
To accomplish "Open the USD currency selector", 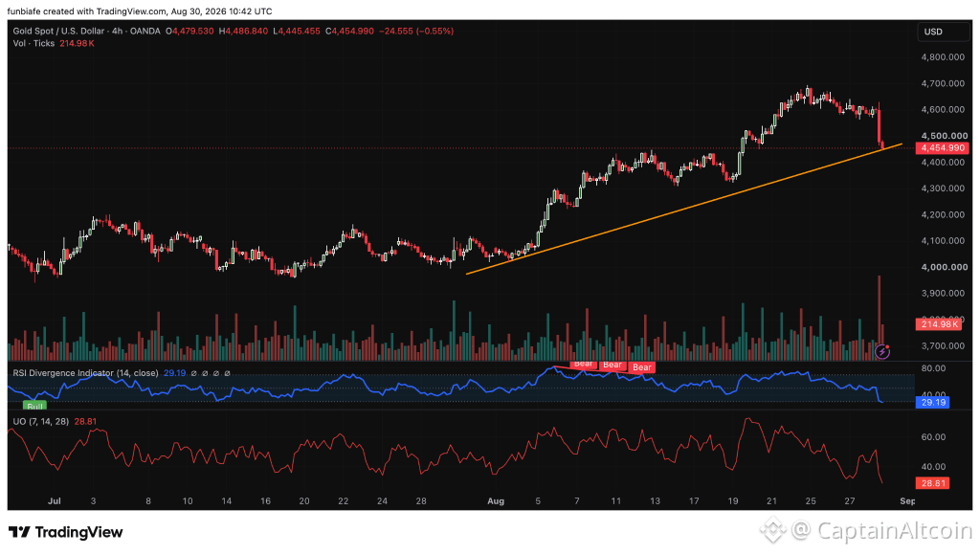I will pos(943,32).
